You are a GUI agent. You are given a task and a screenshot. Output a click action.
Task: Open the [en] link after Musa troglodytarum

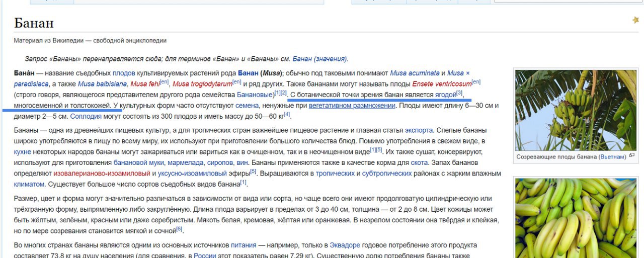(236, 81)
